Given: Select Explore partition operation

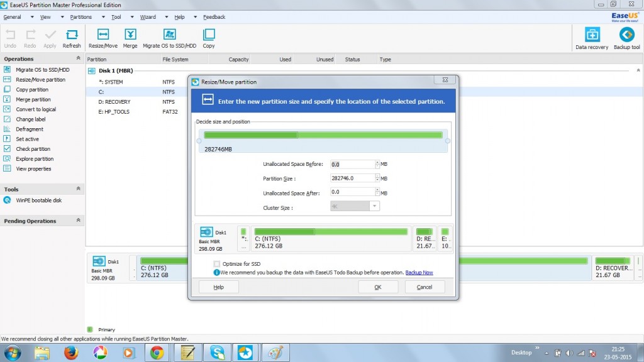Looking at the screenshot, I should (35, 159).
